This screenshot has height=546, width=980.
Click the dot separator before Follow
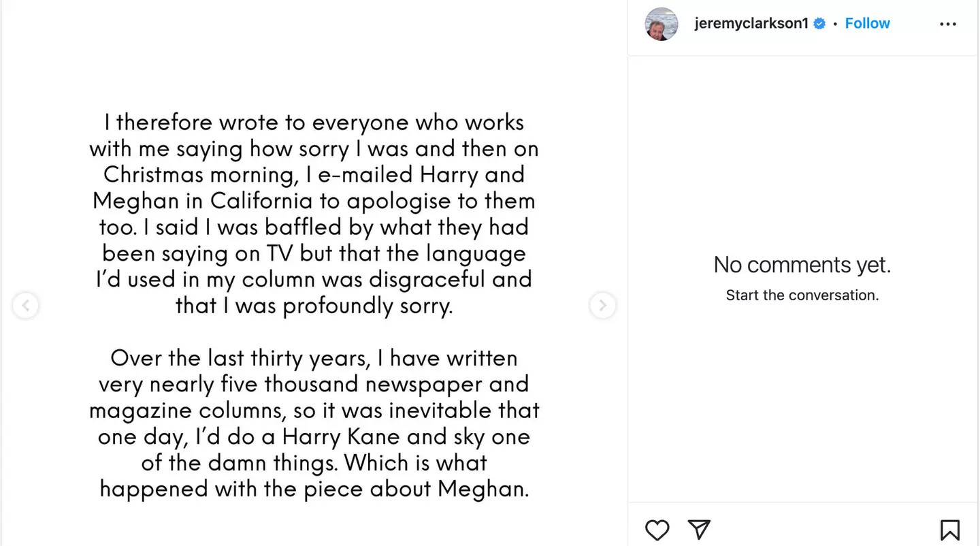click(835, 24)
